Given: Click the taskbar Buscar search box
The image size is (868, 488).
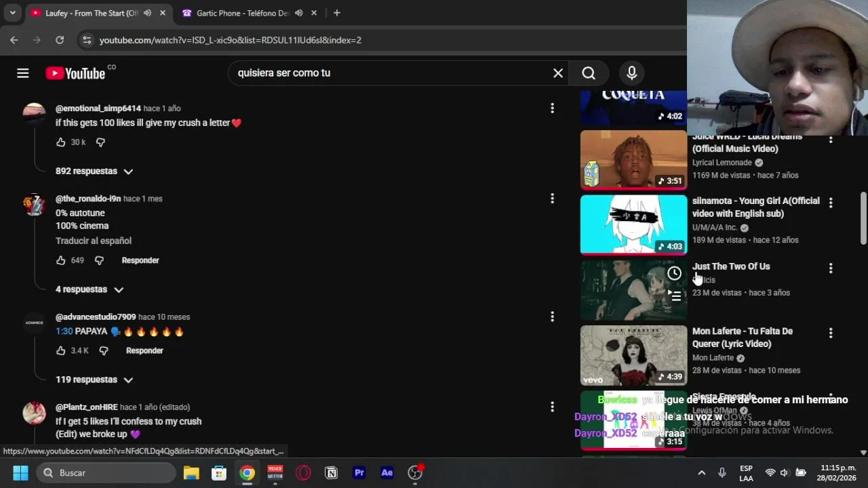Looking at the screenshot, I should pos(106,472).
